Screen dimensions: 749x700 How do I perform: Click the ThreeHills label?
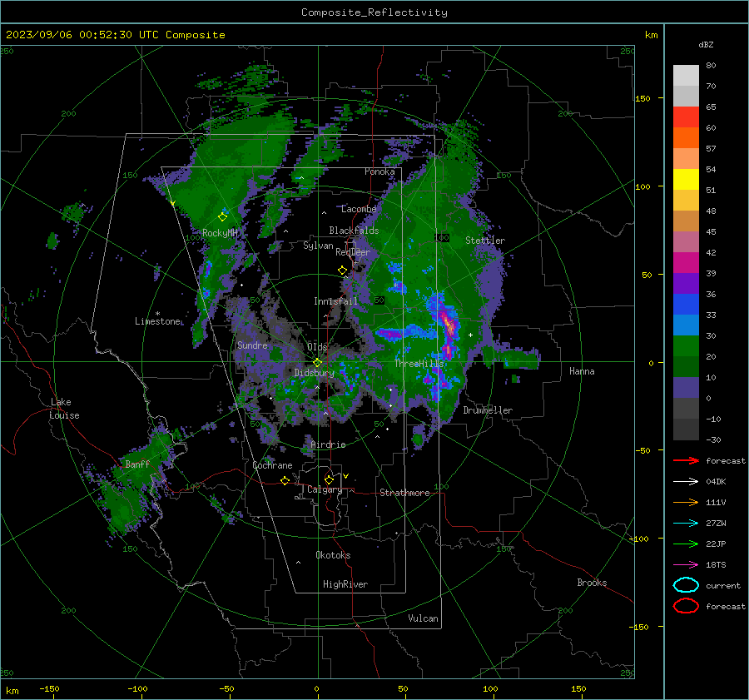click(x=419, y=364)
